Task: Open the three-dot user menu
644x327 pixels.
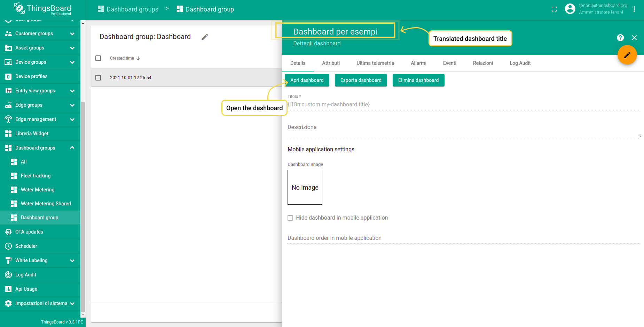Action: pyautogui.click(x=634, y=9)
